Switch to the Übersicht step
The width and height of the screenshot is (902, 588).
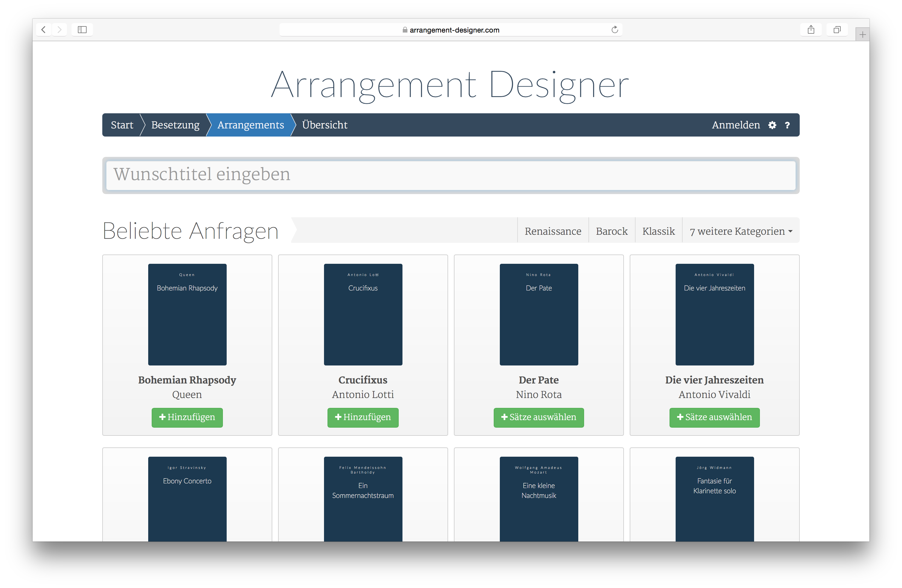[324, 125]
